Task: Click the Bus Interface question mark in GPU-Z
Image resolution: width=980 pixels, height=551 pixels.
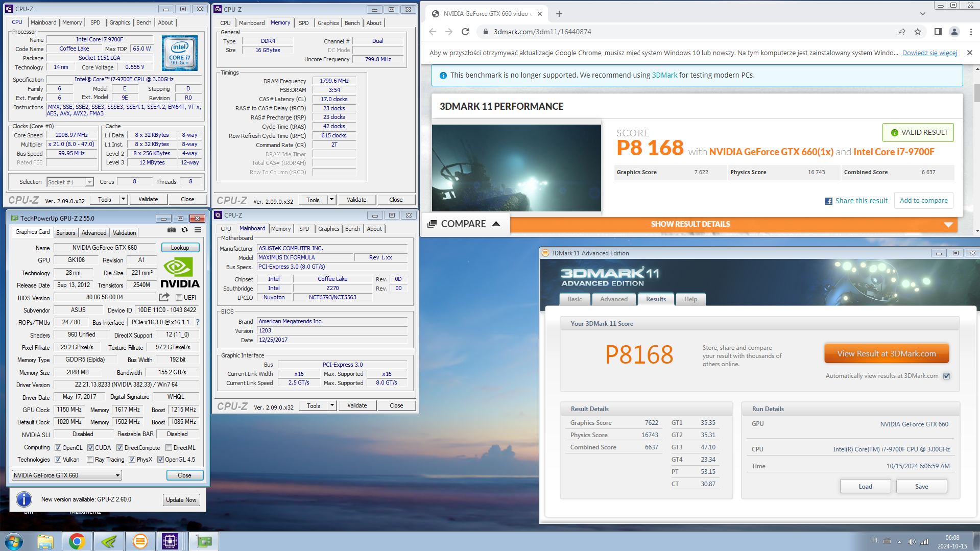Action: click(198, 322)
